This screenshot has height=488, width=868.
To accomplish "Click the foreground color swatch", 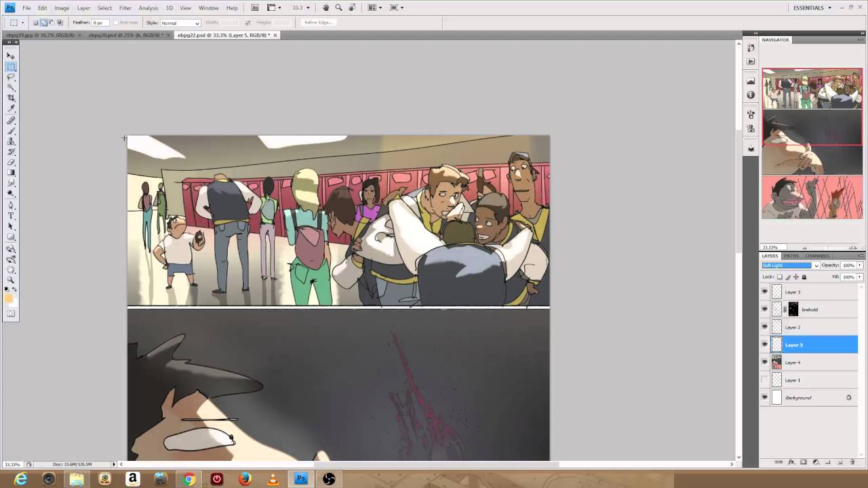I will pyautogui.click(x=9, y=298).
